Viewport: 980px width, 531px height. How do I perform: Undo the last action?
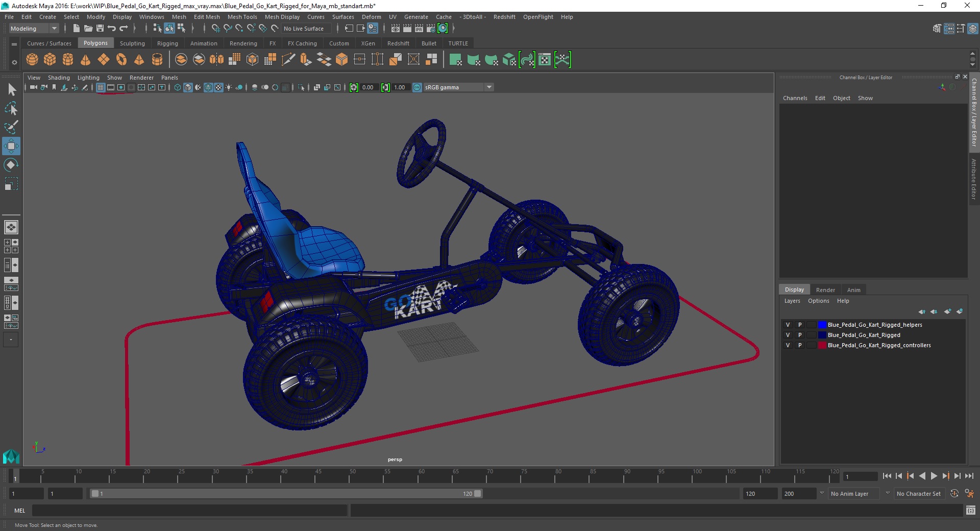[112, 29]
